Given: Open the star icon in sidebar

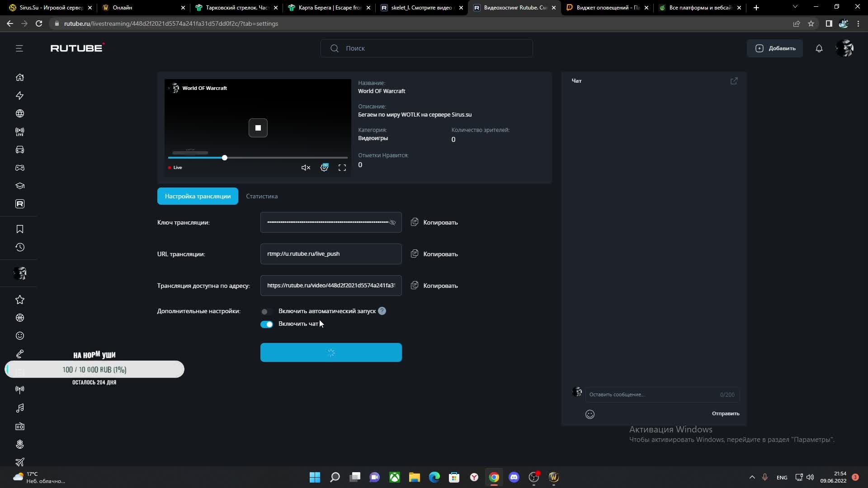Looking at the screenshot, I should pyautogui.click(x=20, y=300).
